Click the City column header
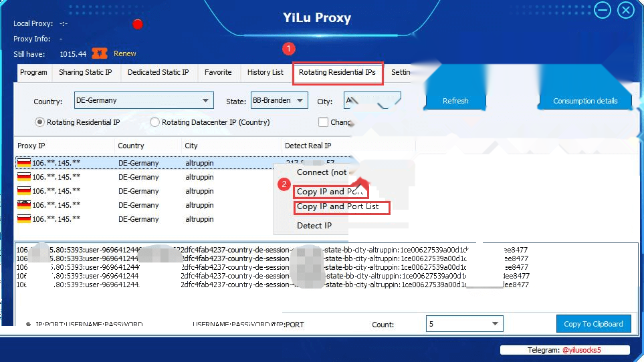The image size is (644, 362). [231, 146]
